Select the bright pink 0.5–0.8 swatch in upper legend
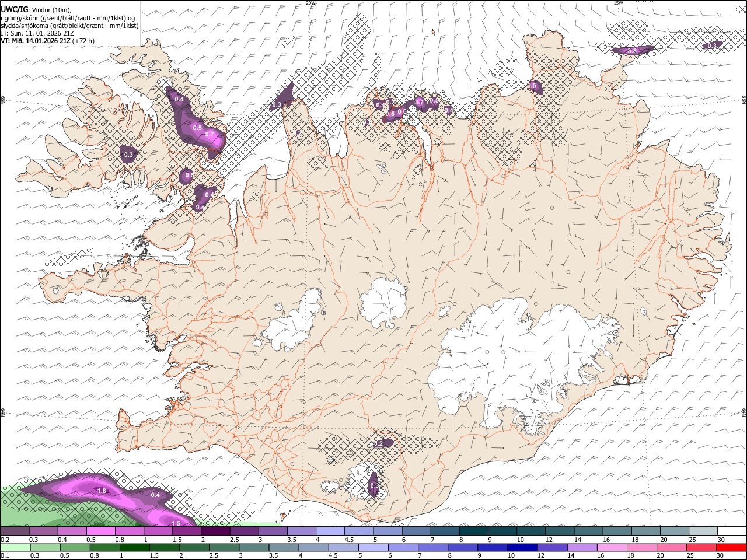747x560 pixels. 102,531
